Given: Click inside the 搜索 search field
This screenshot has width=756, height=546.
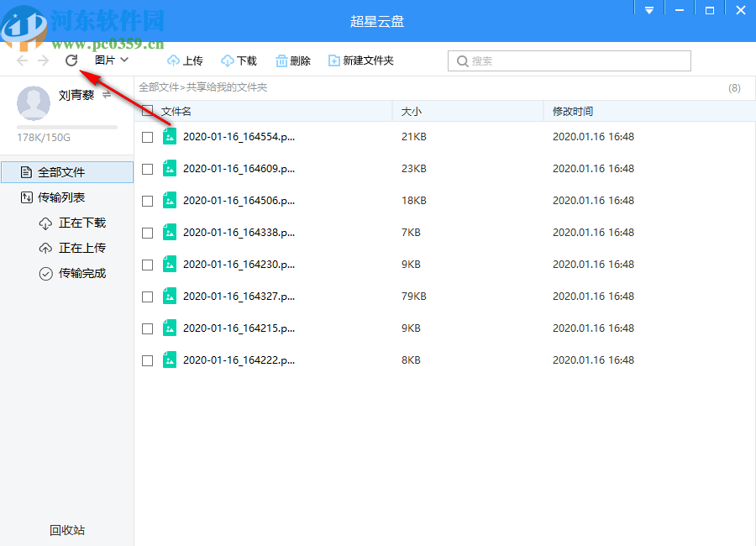Looking at the screenshot, I should coord(569,60).
